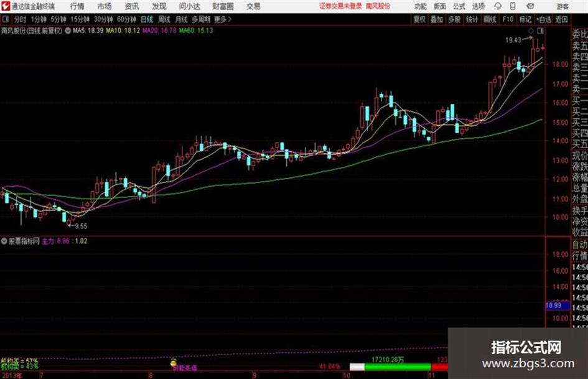Expand the 更多 > periods list
588x379 pixels.
click(223, 19)
